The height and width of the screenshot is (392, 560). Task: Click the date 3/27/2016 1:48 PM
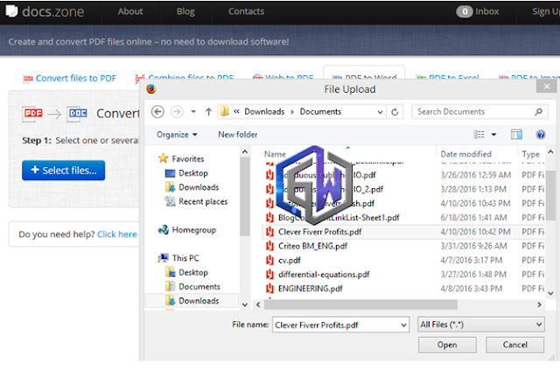click(473, 275)
